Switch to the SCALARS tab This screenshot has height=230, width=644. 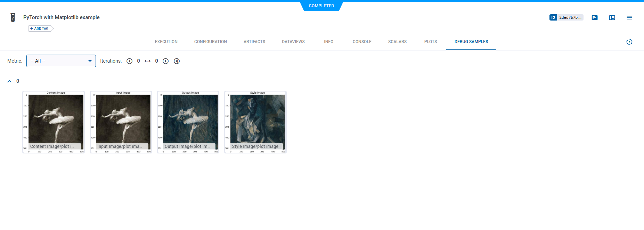point(397,42)
